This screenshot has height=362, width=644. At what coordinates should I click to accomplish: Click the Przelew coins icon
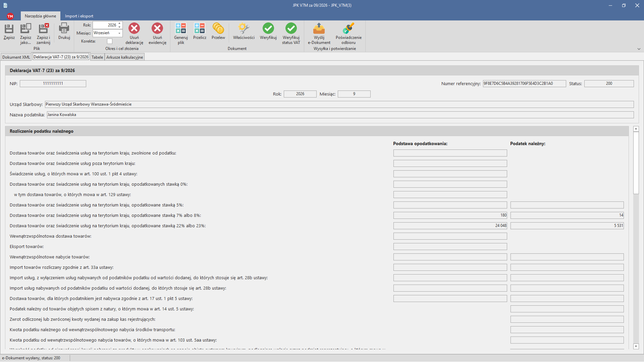[x=218, y=28]
